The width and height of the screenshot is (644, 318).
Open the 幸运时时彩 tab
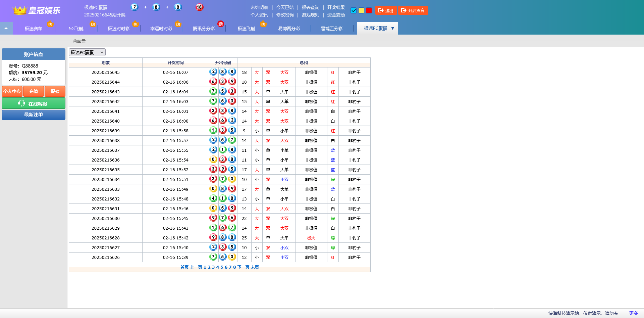(x=161, y=29)
